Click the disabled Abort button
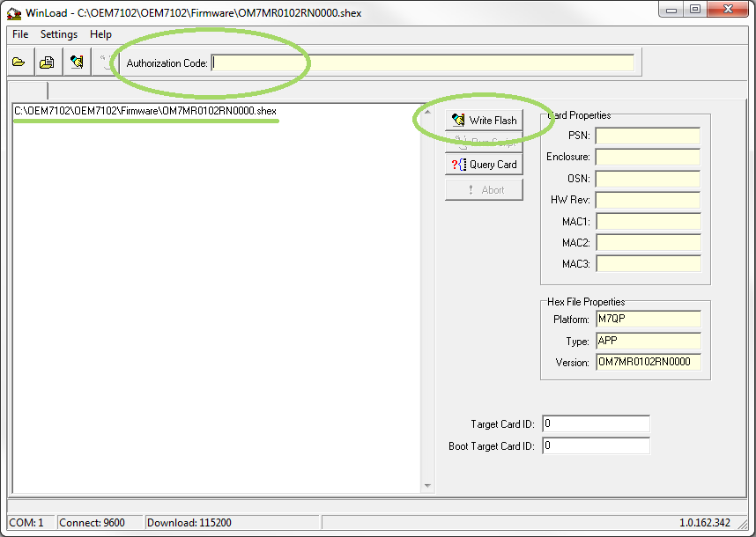The image size is (756, 537). (484, 190)
